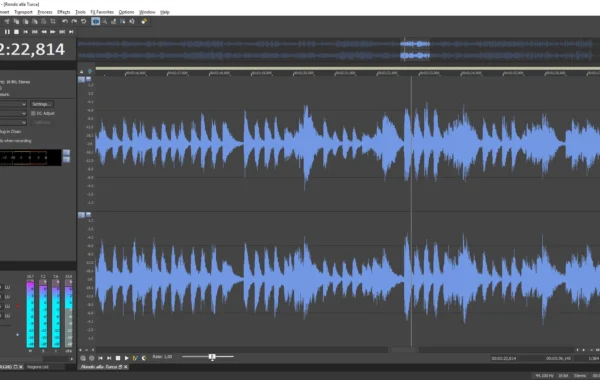
Task: Stop playback in the top transport bar
Action: click(16, 32)
